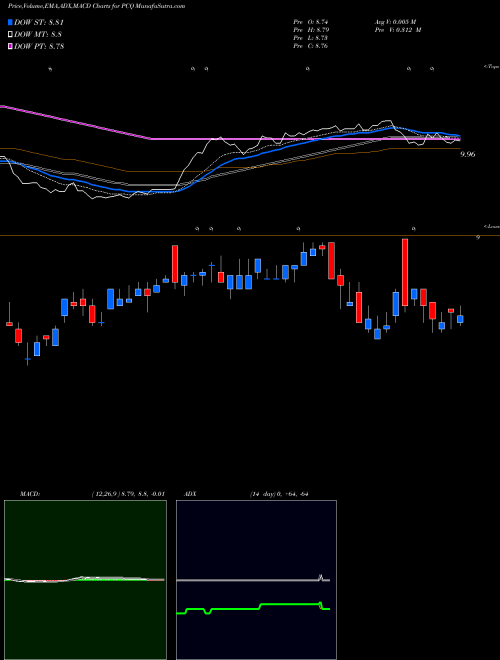Open the green MACD indicator chart
This screenshot has width=500, height=660.
coord(85,580)
